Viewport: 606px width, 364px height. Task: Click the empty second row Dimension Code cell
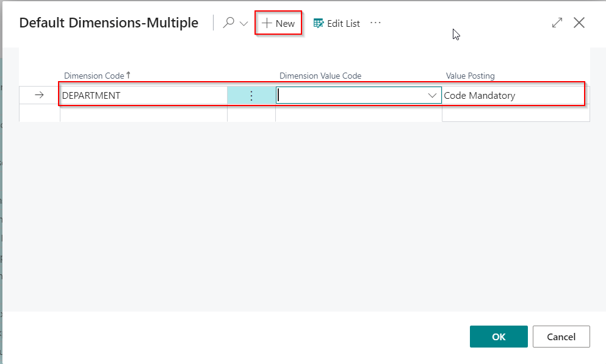coord(143,113)
